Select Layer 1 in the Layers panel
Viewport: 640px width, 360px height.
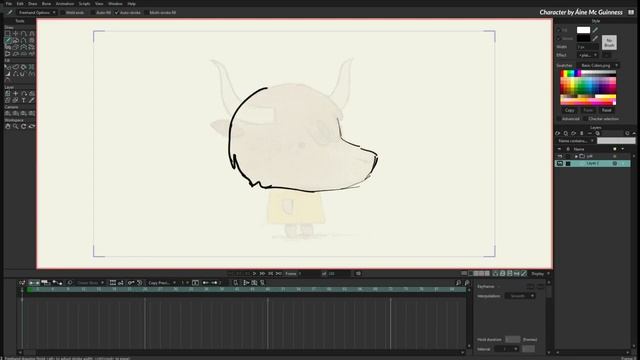592,163
